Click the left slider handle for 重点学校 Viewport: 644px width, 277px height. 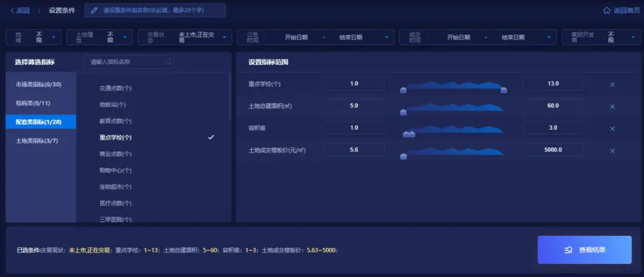point(403,91)
